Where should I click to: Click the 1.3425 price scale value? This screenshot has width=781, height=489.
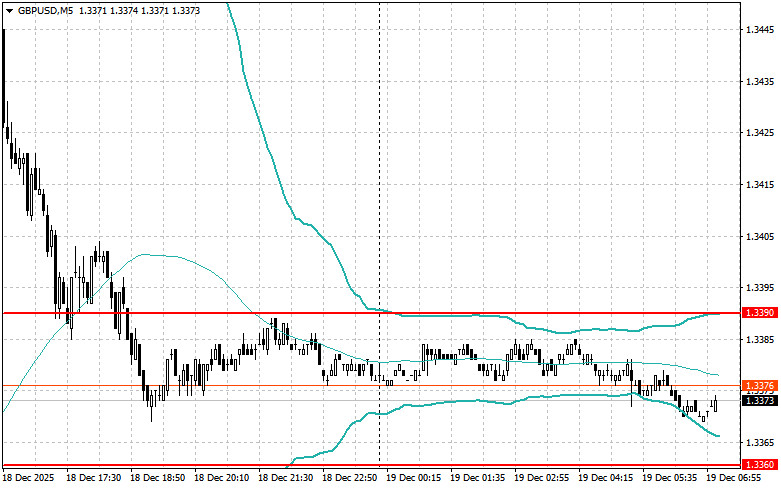[x=760, y=133]
